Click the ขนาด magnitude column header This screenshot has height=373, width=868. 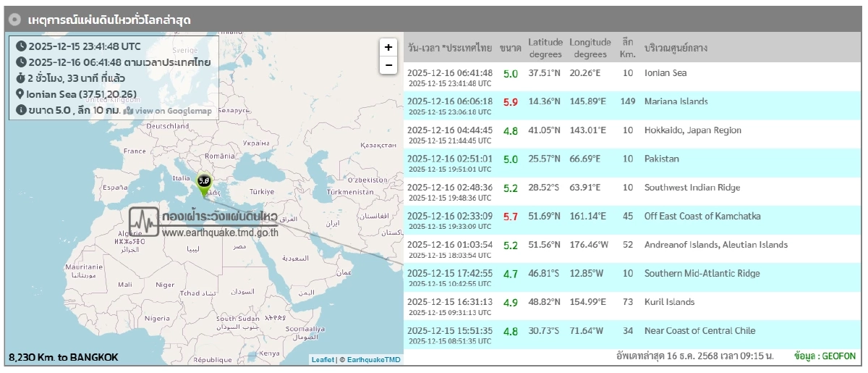point(510,49)
